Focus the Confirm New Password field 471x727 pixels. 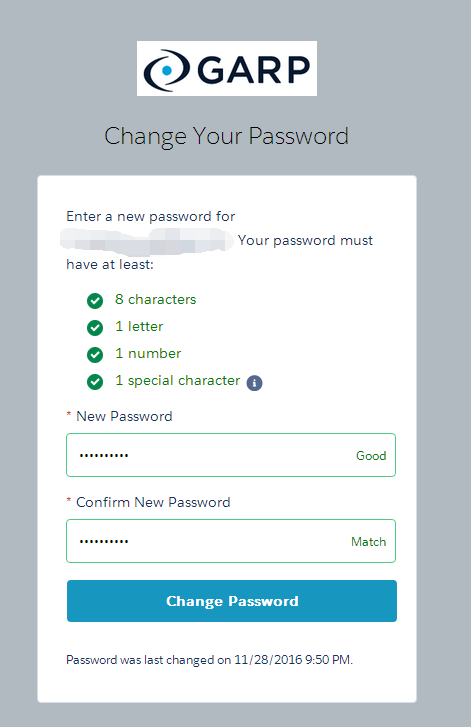[x=231, y=541]
